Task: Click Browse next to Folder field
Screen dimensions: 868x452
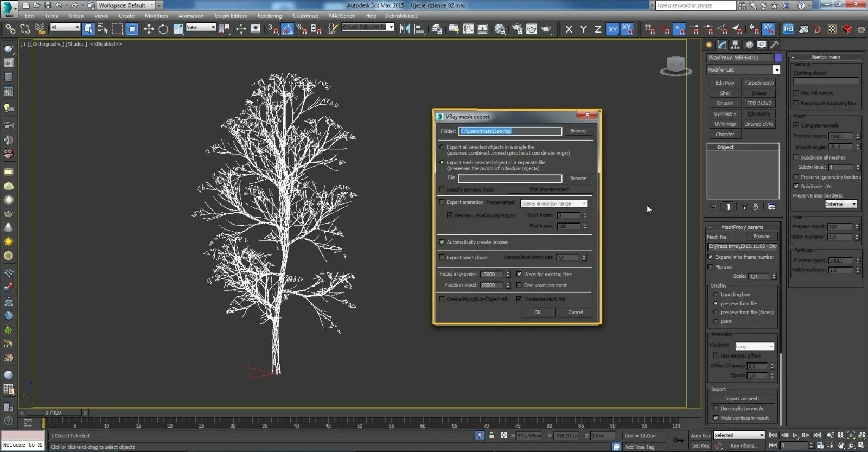Action: click(578, 131)
